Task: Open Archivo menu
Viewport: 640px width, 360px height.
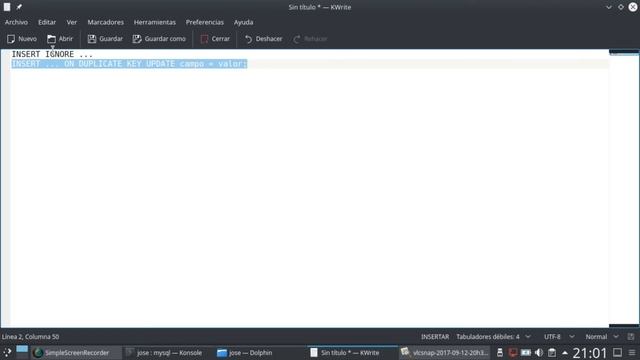Action: tap(16, 22)
